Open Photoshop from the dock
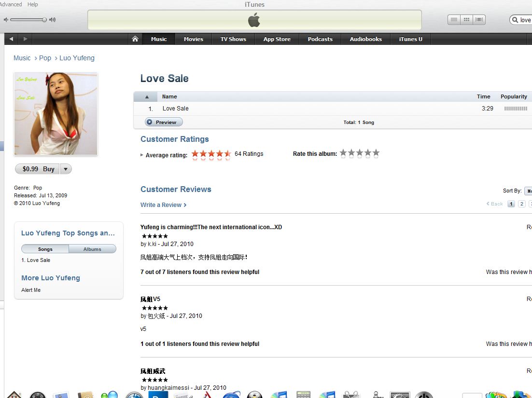532x398 pixels. click(x=158, y=395)
